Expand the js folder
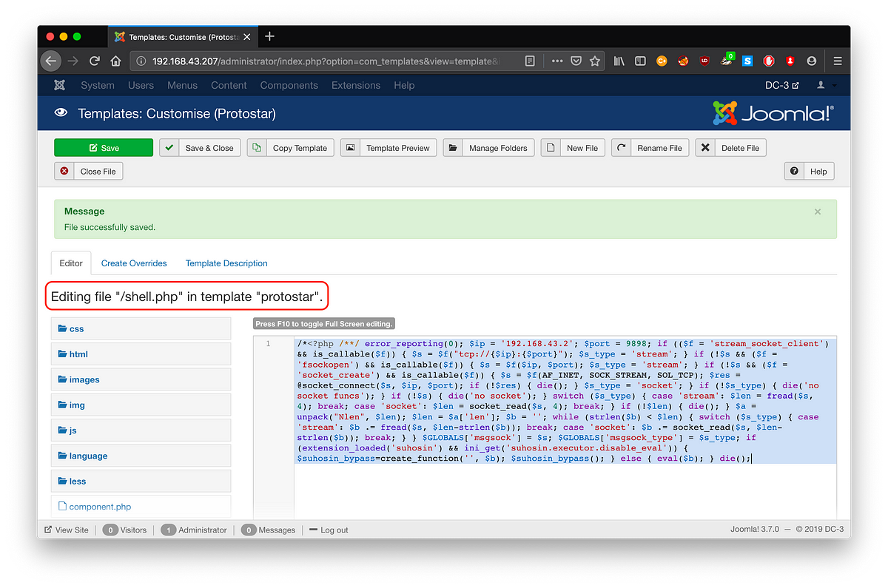This screenshot has width=888, height=588. tap(141, 430)
